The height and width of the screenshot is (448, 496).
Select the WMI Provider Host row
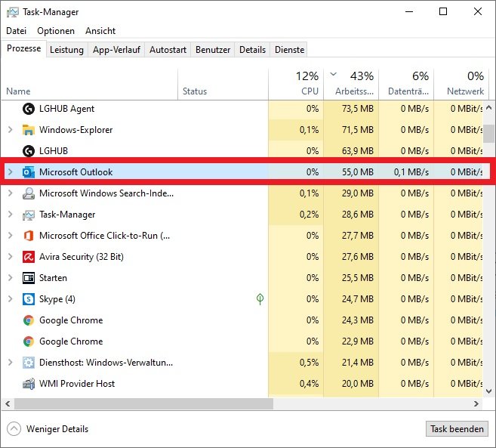click(x=242, y=384)
